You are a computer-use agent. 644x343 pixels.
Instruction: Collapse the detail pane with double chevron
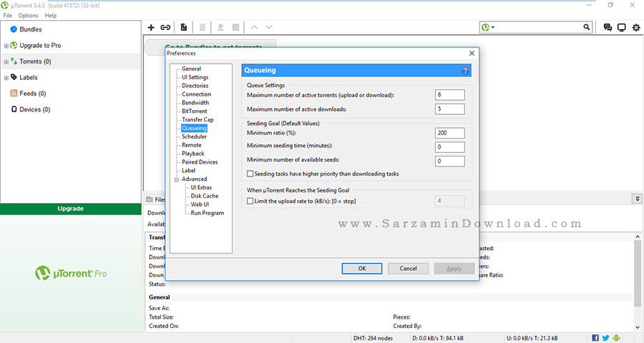637,199
